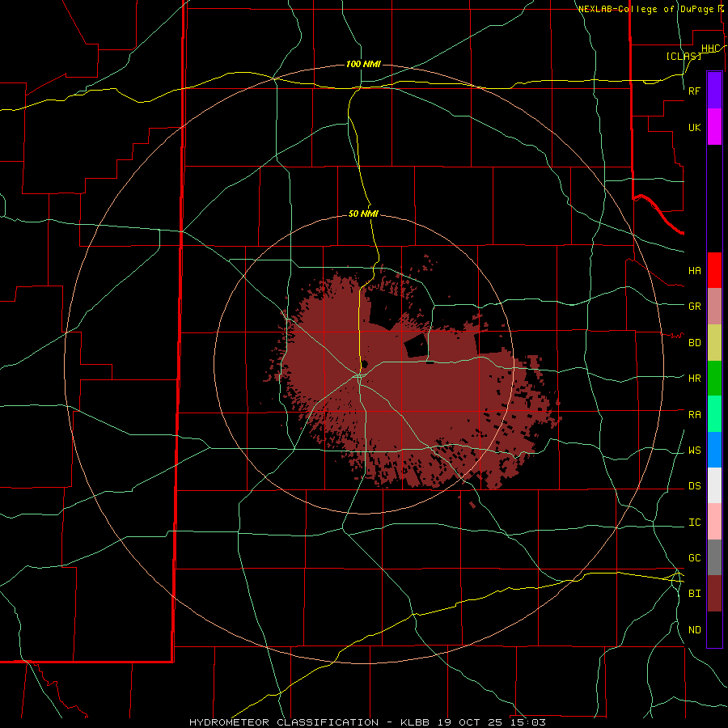Click the WS legend label

coord(694,451)
